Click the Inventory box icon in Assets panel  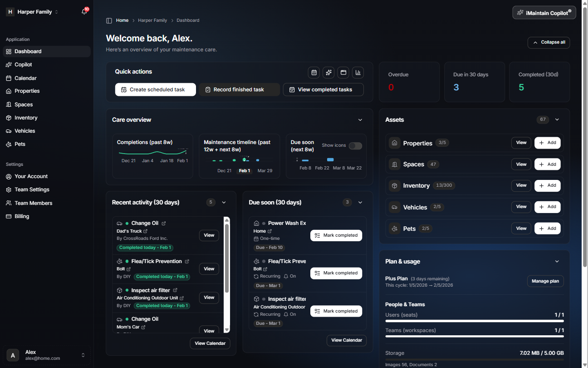click(394, 185)
